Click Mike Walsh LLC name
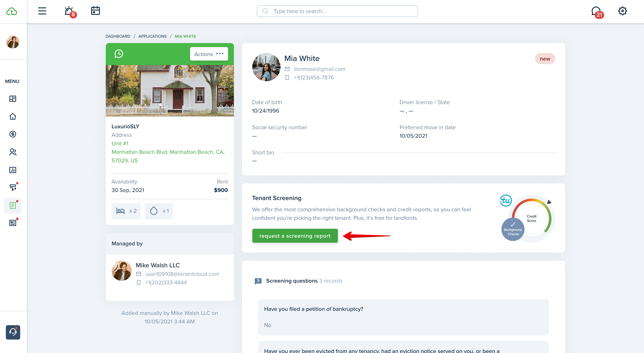Screen dimensions: 644x353 158,265
